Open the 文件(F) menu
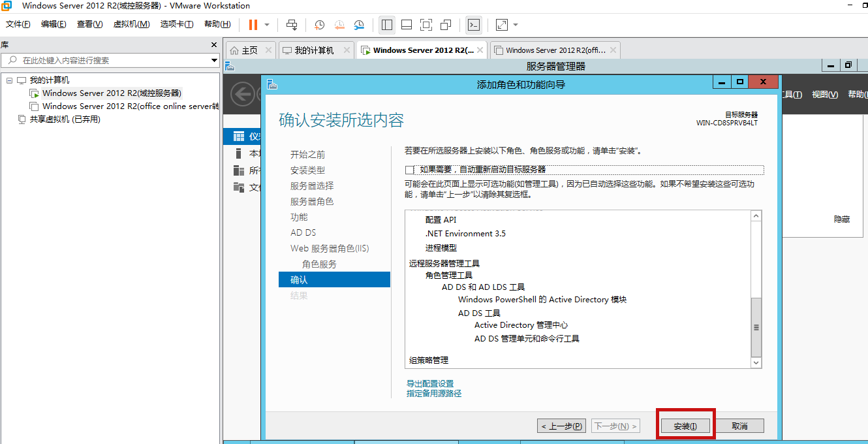Screen dimensions: 868x444 18,24
